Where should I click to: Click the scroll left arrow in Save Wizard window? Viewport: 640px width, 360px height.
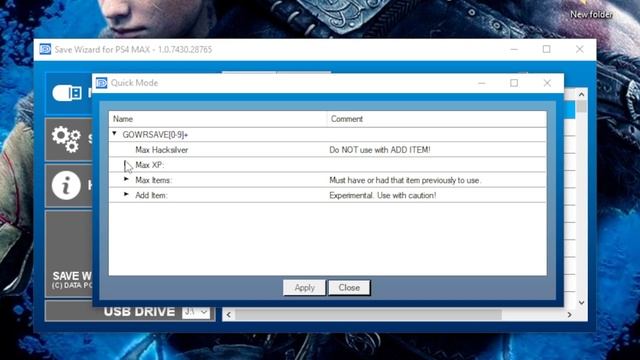229,315
